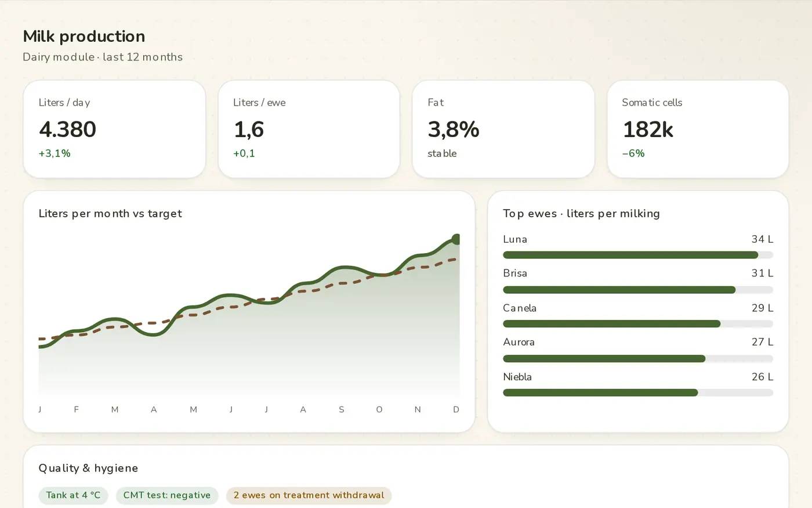812x508 pixels.
Task: Click the '27 L' value
Action: (762, 342)
